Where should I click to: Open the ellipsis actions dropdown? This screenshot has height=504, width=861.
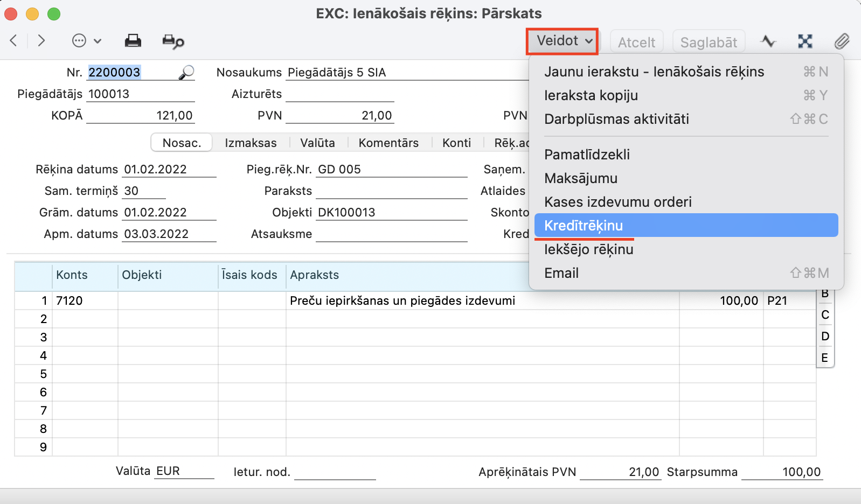(86, 41)
